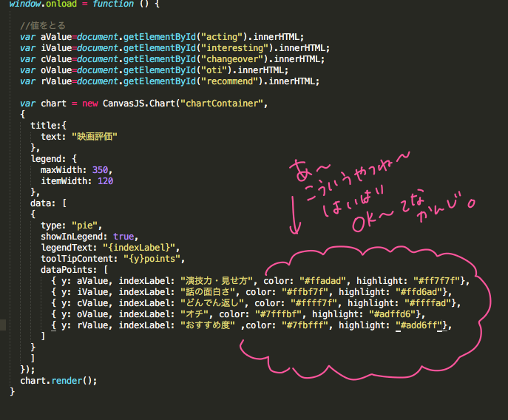508x420 pixels.
Task: Click the maxWidth value 350
Action: pos(100,170)
